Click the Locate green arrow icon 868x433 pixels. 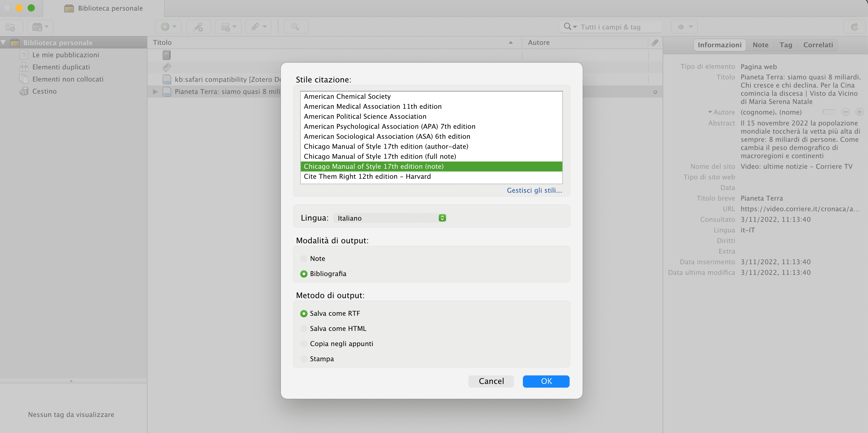[681, 27]
